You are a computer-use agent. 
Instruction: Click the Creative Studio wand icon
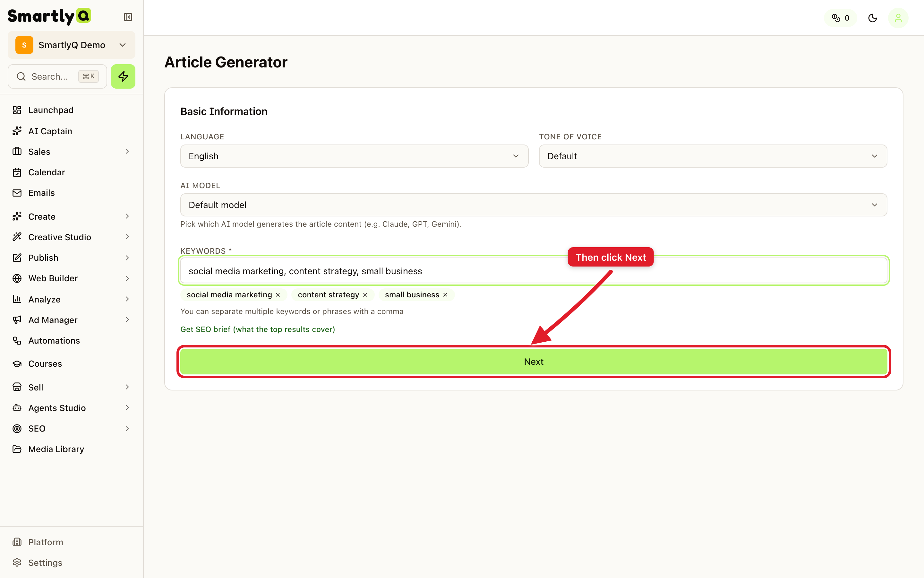[x=17, y=237]
